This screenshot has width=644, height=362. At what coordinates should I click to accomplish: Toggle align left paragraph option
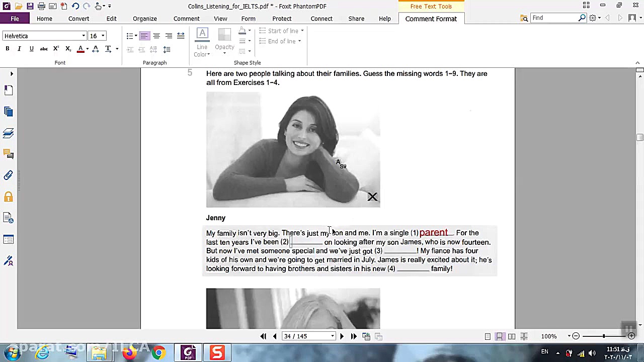coord(144,36)
